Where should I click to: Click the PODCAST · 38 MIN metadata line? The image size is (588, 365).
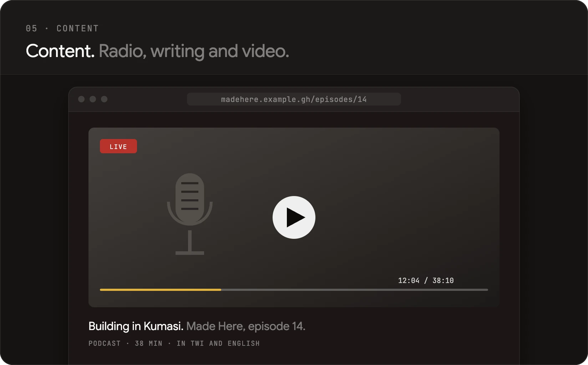click(x=174, y=343)
